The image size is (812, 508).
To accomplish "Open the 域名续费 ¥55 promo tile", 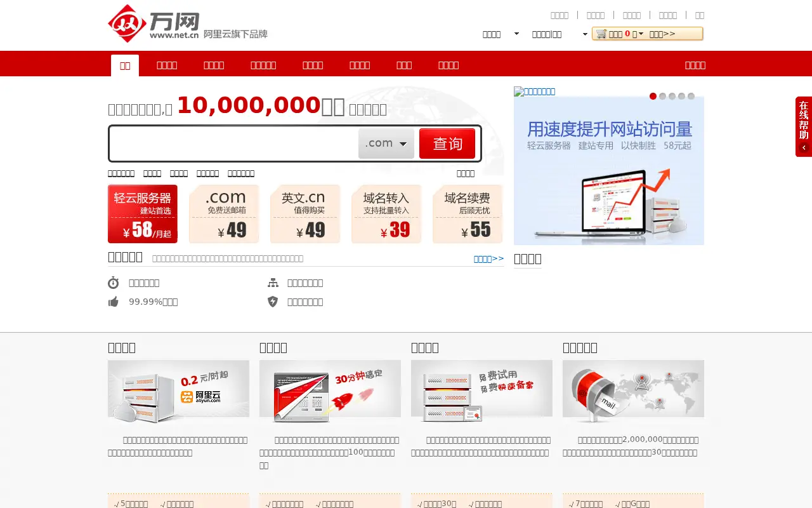I will pyautogui.click(x=468, y=214).
